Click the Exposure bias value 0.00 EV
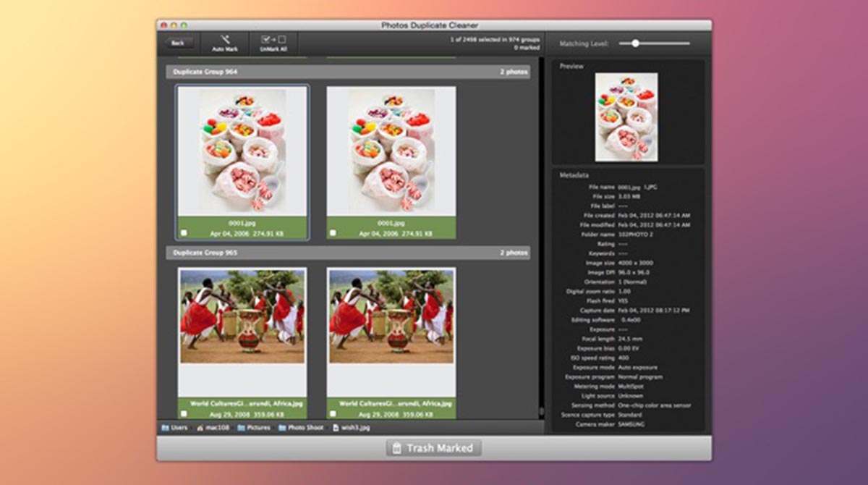The width and height of the screenshot is (868, 485). click(x=630, y=348)
